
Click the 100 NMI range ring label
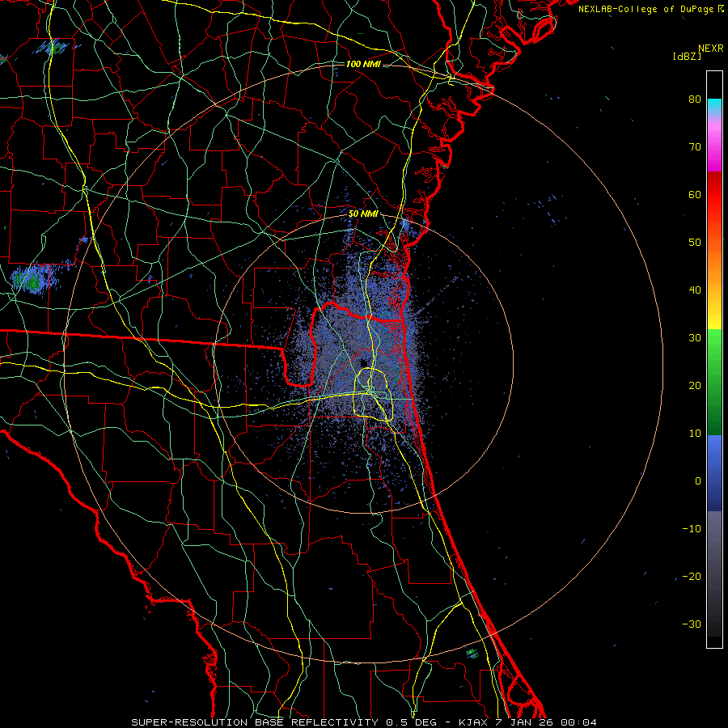coord(363,64)
